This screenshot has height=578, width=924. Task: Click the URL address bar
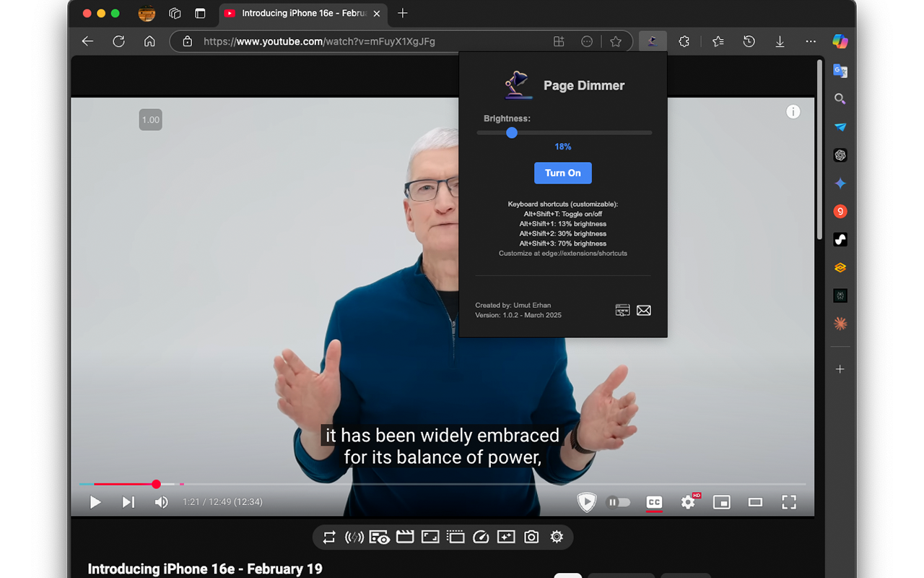tap(401, 41)
